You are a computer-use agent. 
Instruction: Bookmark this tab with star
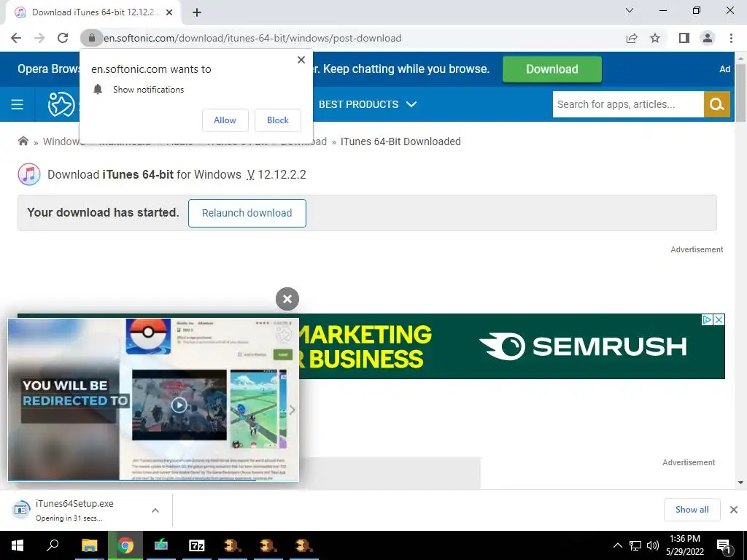point(655,38)
